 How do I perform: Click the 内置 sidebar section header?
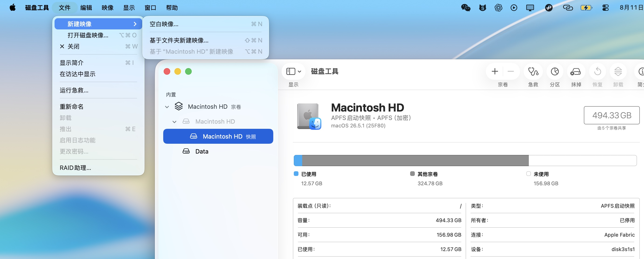pos(171,94)
